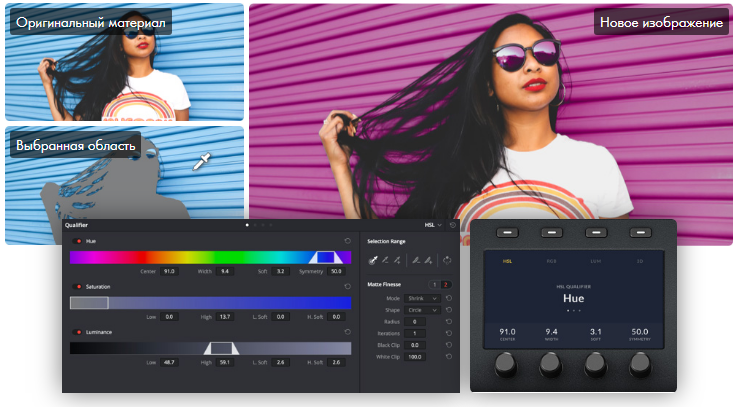Click the Hue Center value field
The height and width of the screenshot is (407, 748).
(170, 271)
